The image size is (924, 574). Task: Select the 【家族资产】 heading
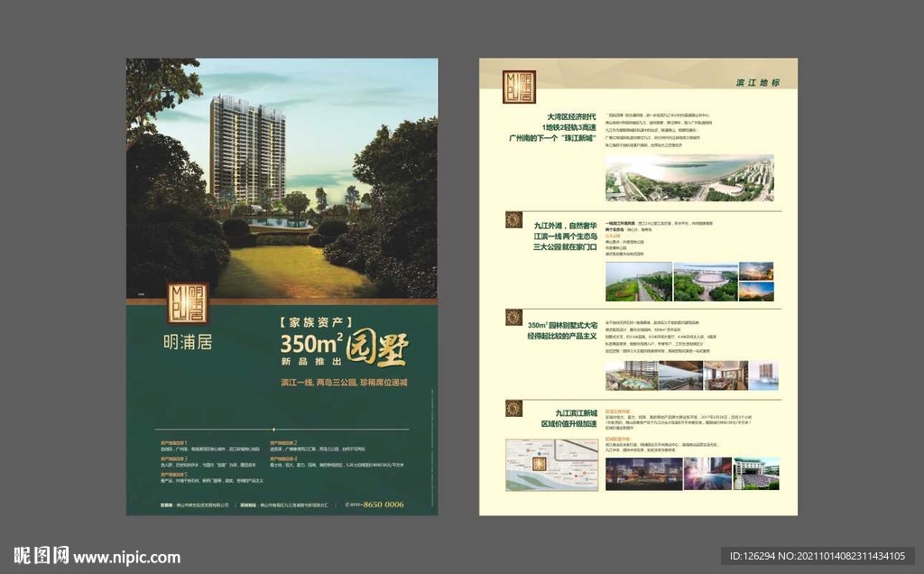tap(315, 322)
